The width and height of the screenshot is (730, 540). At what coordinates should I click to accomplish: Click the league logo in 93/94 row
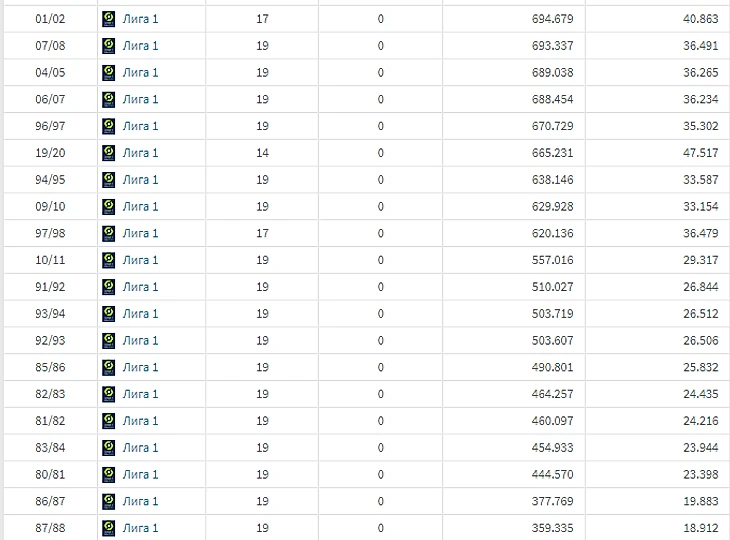tap(108, 314)
